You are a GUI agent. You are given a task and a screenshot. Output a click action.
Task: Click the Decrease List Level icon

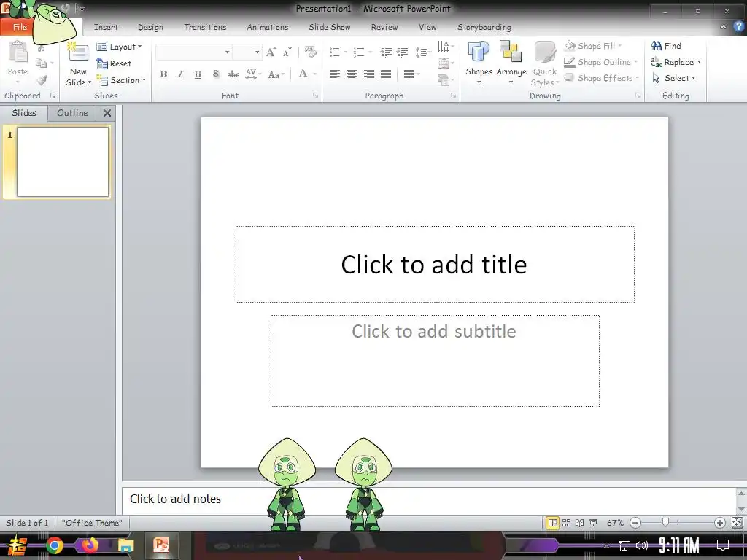point(386,52)
